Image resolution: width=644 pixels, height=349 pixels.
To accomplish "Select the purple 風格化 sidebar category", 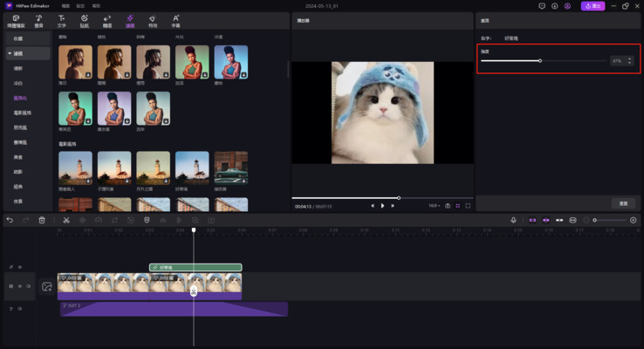I will (20, 98).
